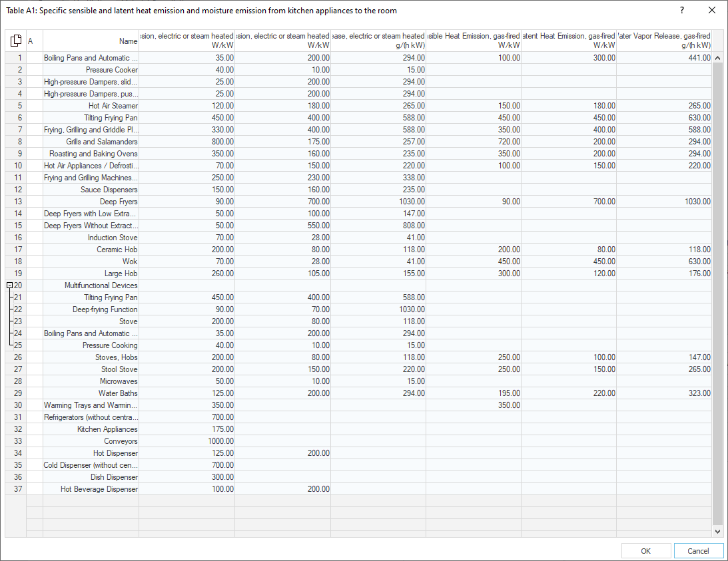
Task: Click the scrollbar up arrow
Action: point(718,58)
